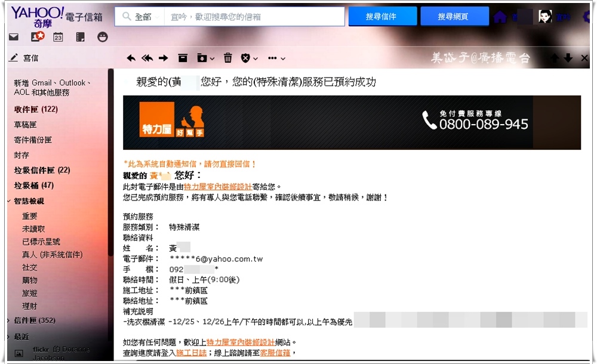Select the 旅遊 smart view
The height and width of the screenshot is (364, 597).
point(30,294)
